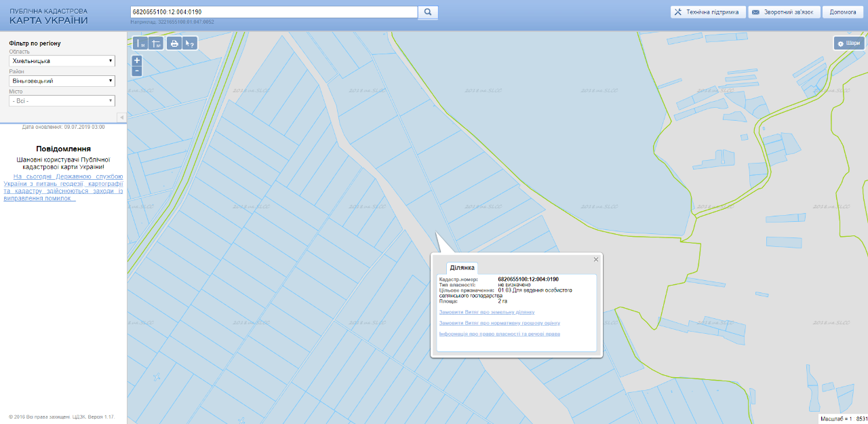Select the distance measurement tool
The width and height of the screenshot is (868, 424).
(x=140, y=43)
